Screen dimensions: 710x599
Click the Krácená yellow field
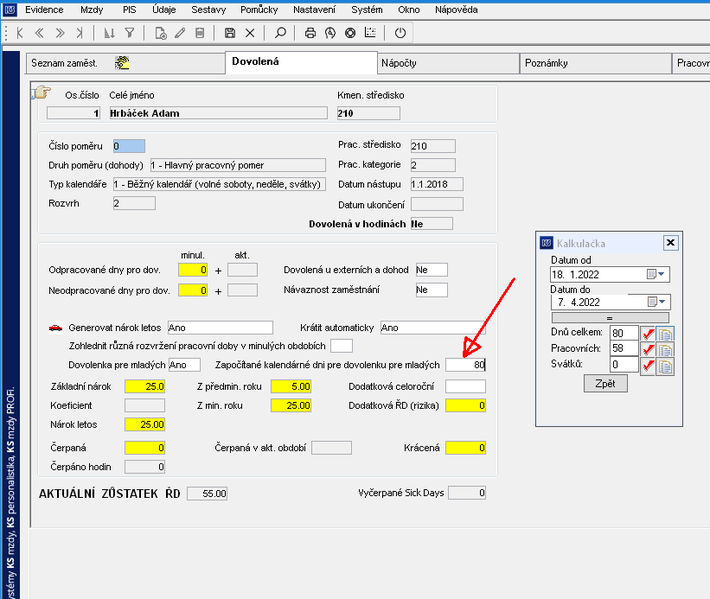(465, 448)
